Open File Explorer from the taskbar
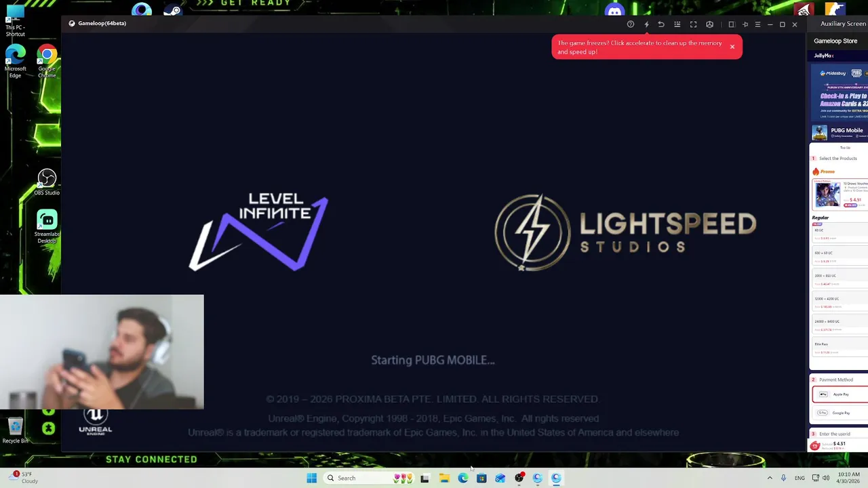868x488 pixels. pyautogui.click(x=444, y=478)
